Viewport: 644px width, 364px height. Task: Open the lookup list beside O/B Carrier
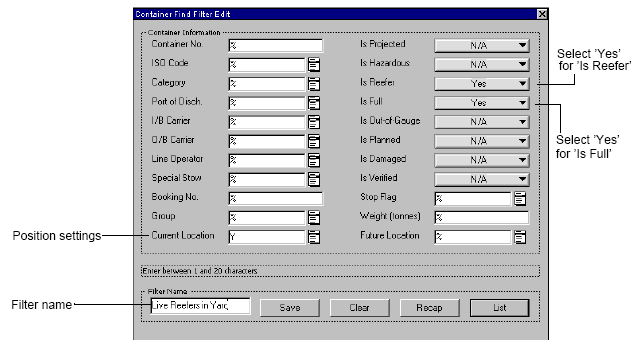tap(314, 141)
